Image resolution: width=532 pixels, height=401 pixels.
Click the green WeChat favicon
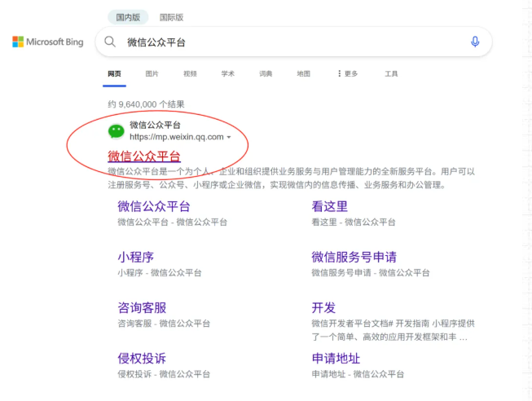[116, 131]
